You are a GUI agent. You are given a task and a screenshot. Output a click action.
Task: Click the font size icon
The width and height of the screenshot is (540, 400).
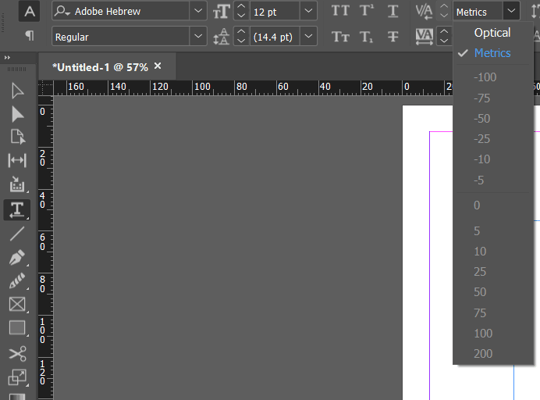click(221, 12)
